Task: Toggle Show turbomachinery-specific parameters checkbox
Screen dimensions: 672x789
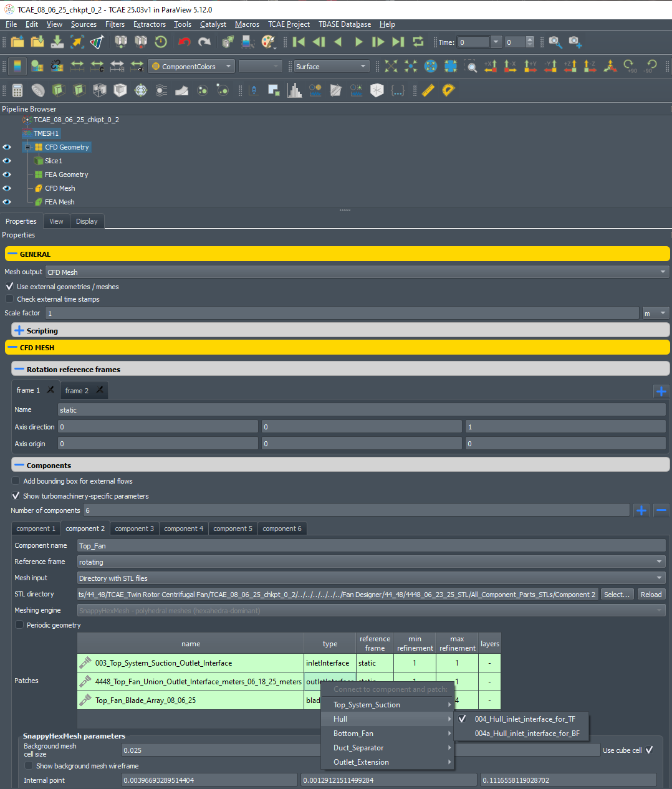Action: coord(16,496)
